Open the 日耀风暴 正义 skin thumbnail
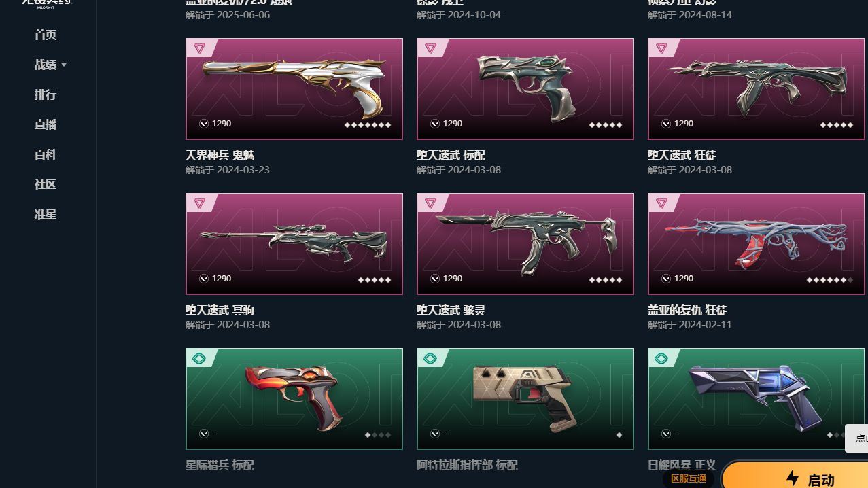 click(x=757, y=399)
